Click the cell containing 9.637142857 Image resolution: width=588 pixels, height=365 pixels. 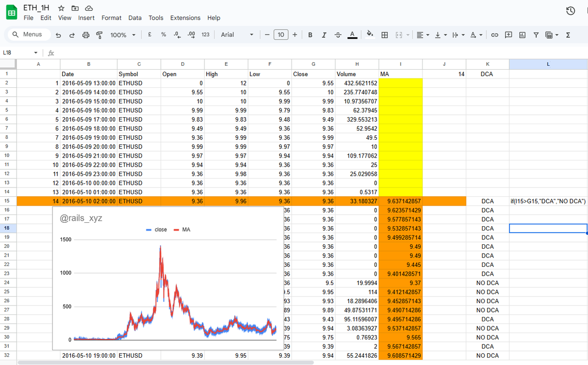(x=401, y=201)
